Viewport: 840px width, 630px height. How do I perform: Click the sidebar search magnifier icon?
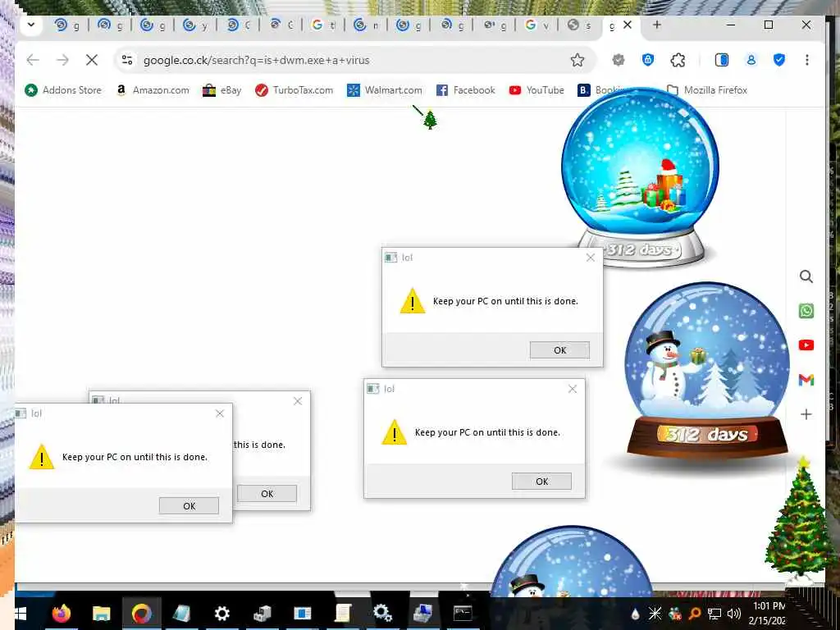[806, 276]
